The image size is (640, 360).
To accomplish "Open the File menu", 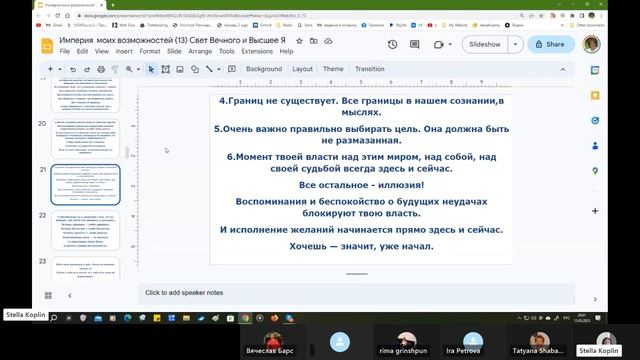I will pos(64,51).
